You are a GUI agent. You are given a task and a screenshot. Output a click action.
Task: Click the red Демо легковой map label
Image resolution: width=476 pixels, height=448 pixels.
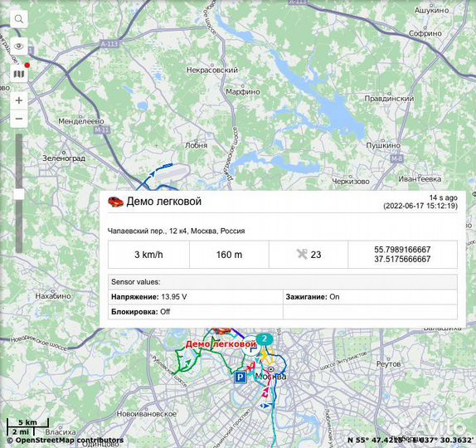[221, 344]
